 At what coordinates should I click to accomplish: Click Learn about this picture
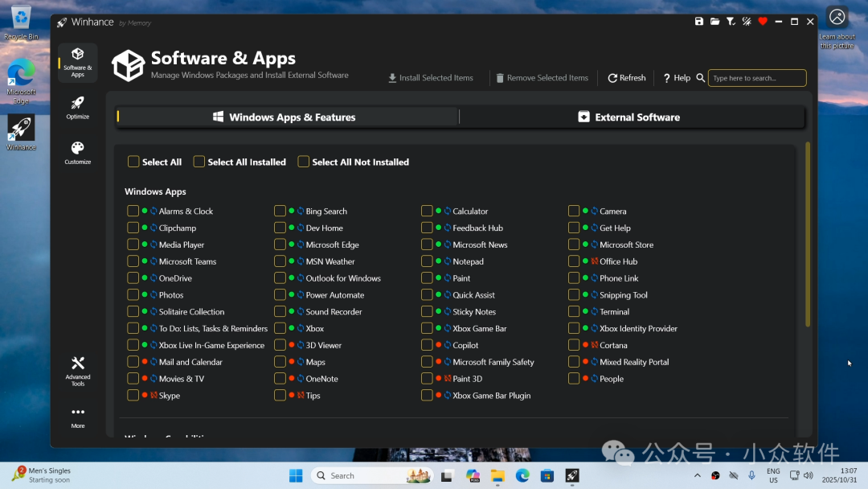[837, 27]
